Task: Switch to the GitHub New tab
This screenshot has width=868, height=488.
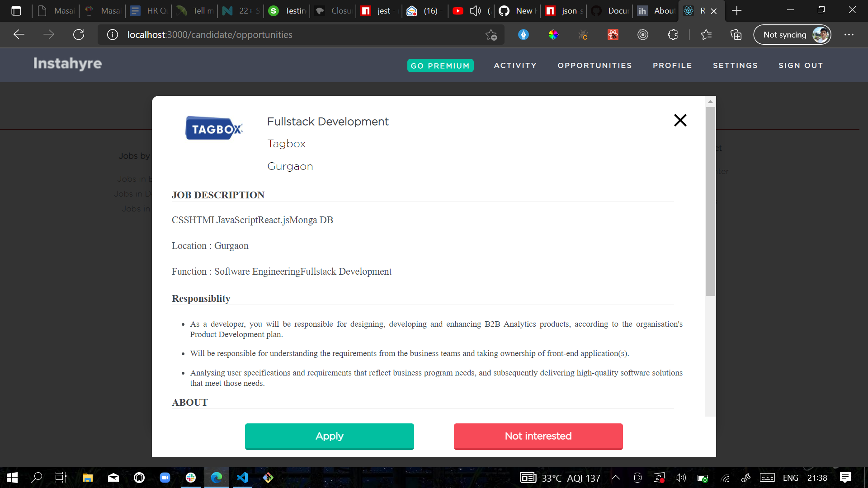Action: click(x=517, y=10)
